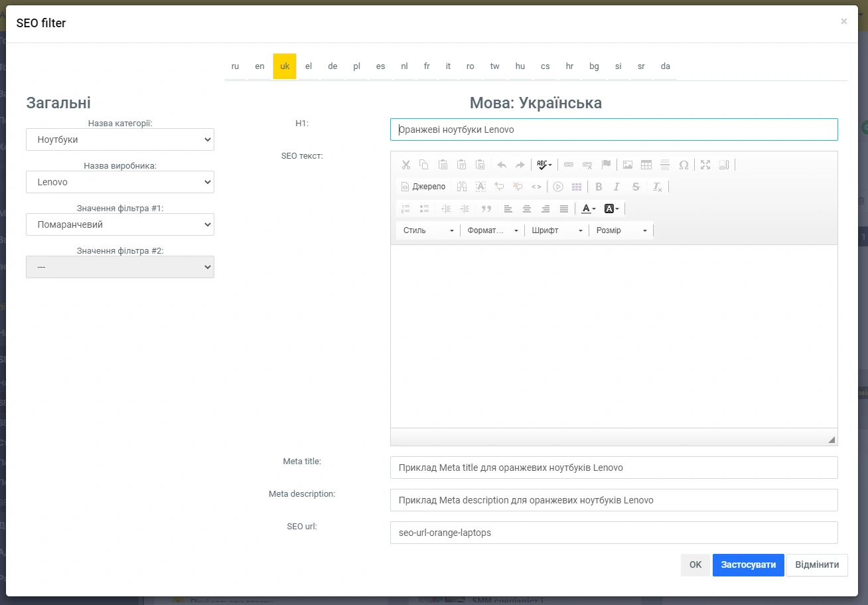This screenshot has height=605, width=868.
Task: Toggle strikethrough formatting
Action: (636, 187)
